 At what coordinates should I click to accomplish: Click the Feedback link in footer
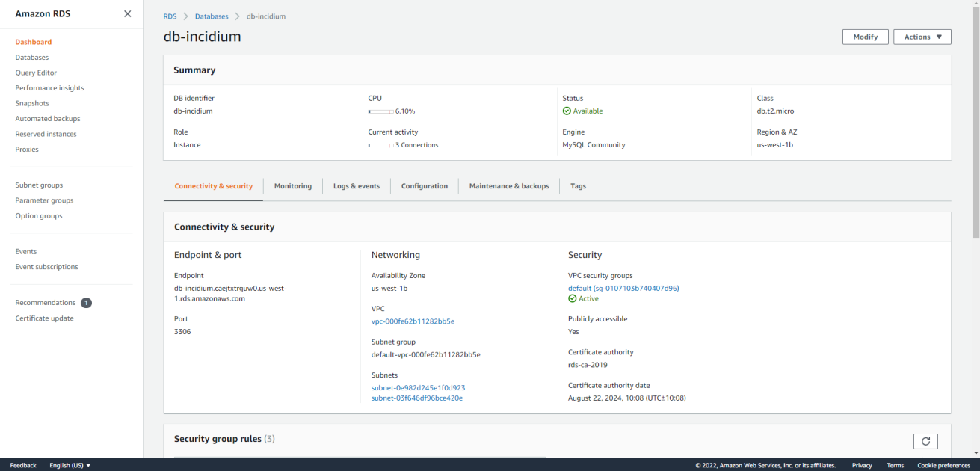click(23, 465)
